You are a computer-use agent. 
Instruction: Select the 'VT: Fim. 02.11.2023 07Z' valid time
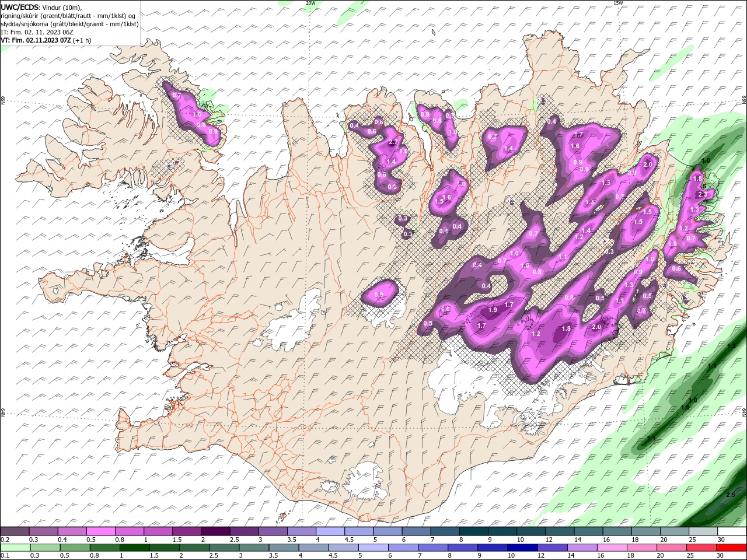coord(36,40)
